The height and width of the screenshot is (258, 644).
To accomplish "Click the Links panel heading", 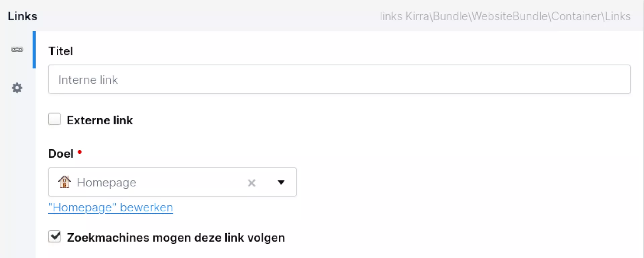I will pyautogui.click(x=22, y=16).
